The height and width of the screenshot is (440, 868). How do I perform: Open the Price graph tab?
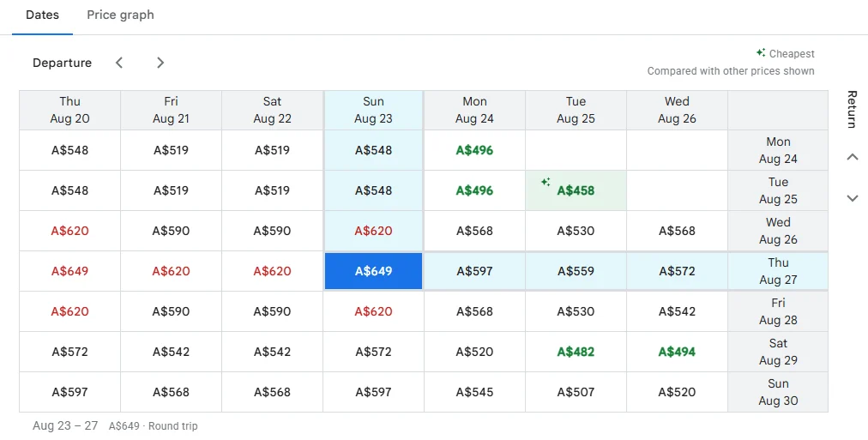[x=120, y=15]
